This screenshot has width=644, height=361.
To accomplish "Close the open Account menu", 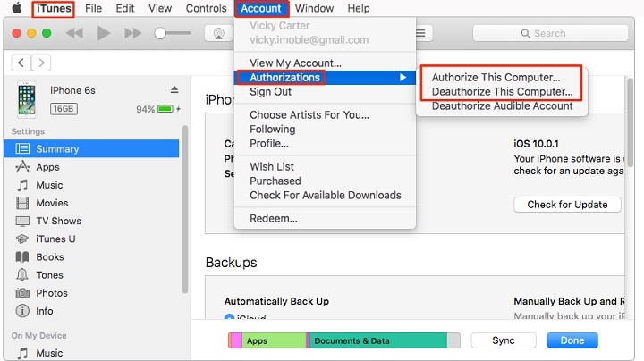I will pos(261,9).
